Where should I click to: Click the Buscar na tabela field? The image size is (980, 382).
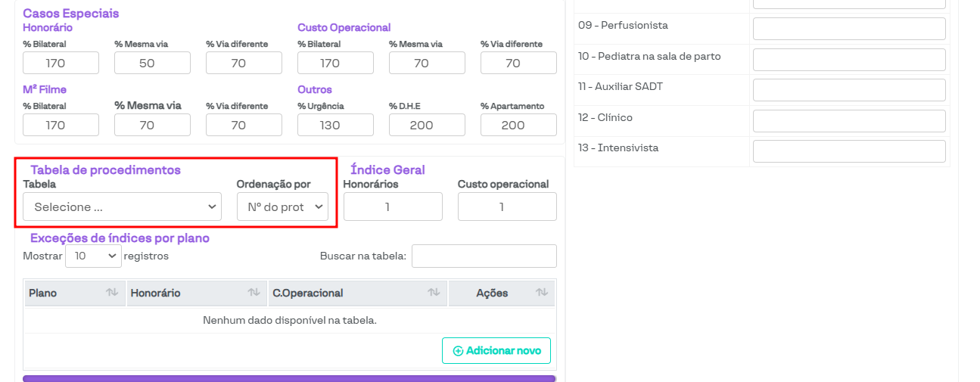484,256
